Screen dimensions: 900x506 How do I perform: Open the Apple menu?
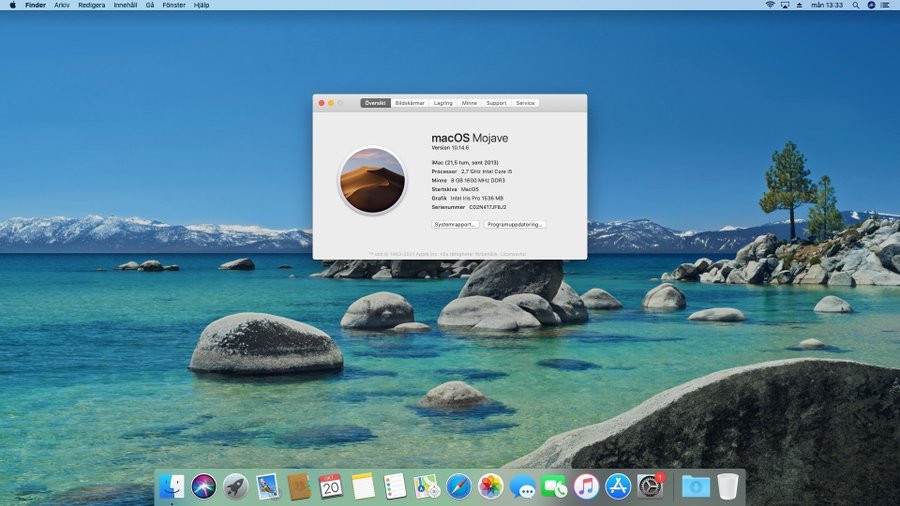[12, 5]
